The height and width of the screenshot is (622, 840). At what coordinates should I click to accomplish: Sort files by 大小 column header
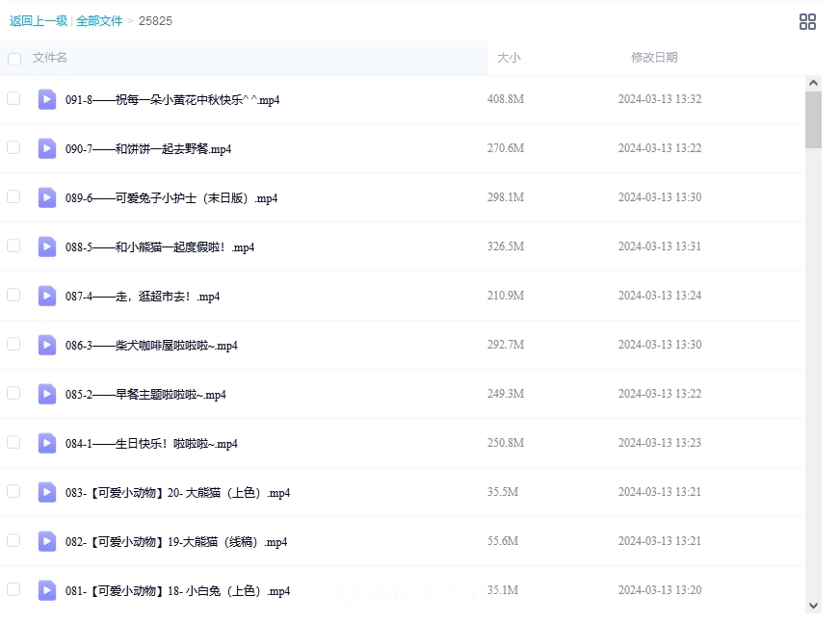pyautogui.click(x=509, y=58)
